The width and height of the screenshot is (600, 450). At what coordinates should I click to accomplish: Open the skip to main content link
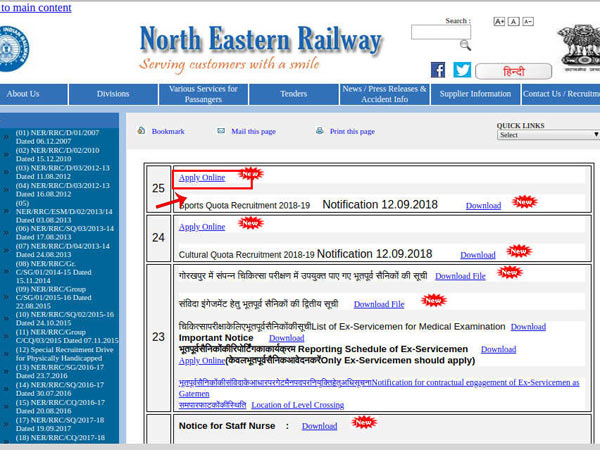click(x=36, y=8)
